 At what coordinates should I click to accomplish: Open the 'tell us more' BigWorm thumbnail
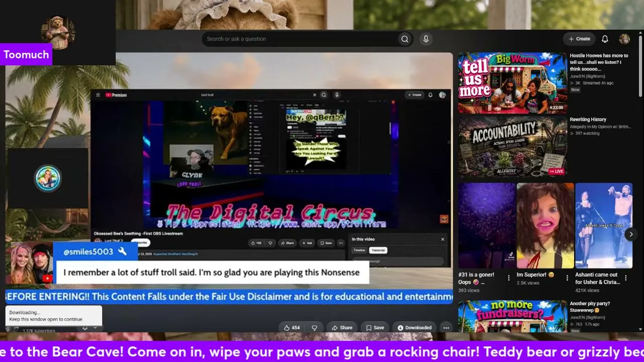(x=512, y=83)
